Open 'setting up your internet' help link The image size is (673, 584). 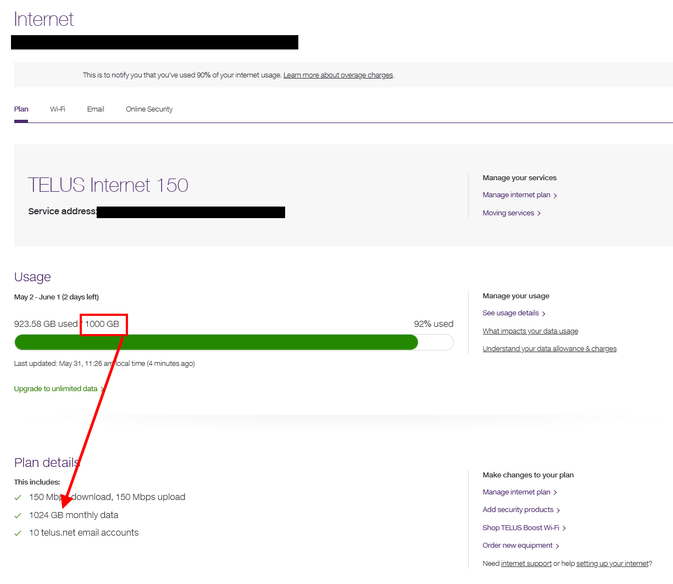click(611, 564)
